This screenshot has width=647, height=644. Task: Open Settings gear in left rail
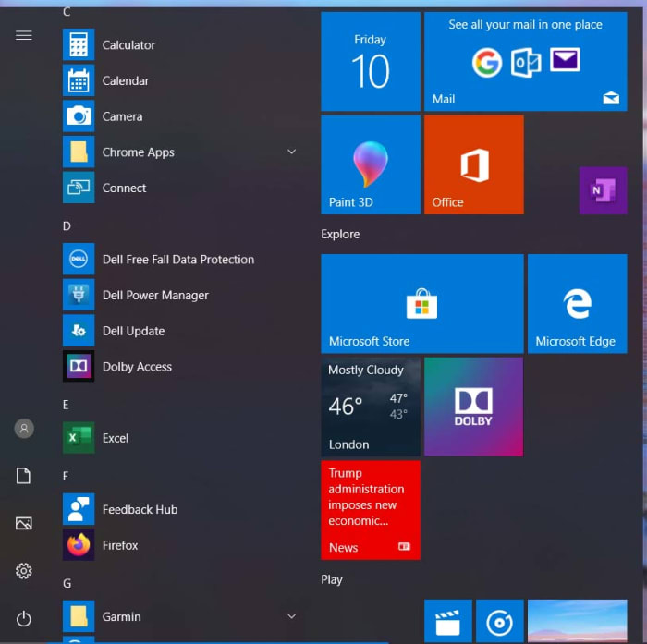tap(24, 571)
